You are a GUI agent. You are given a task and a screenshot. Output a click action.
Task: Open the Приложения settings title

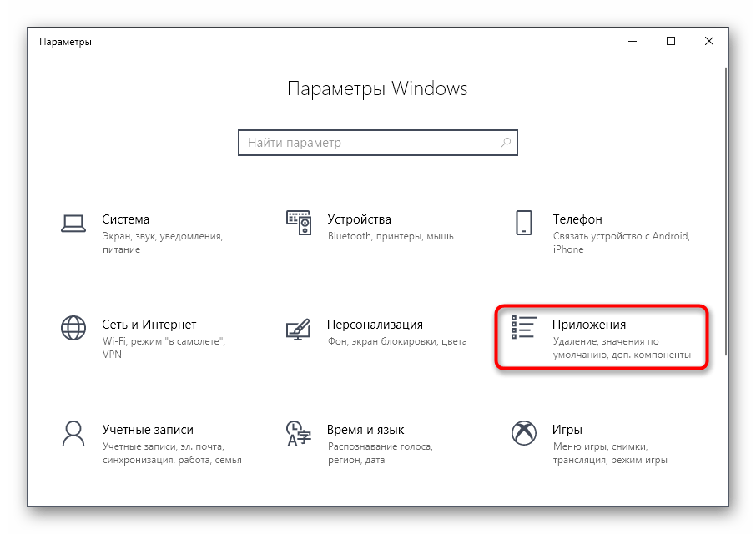(589, 325)
